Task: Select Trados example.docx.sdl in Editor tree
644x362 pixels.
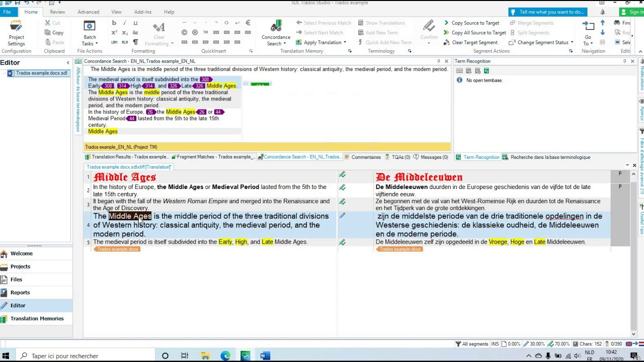Action: pos(38,73)
